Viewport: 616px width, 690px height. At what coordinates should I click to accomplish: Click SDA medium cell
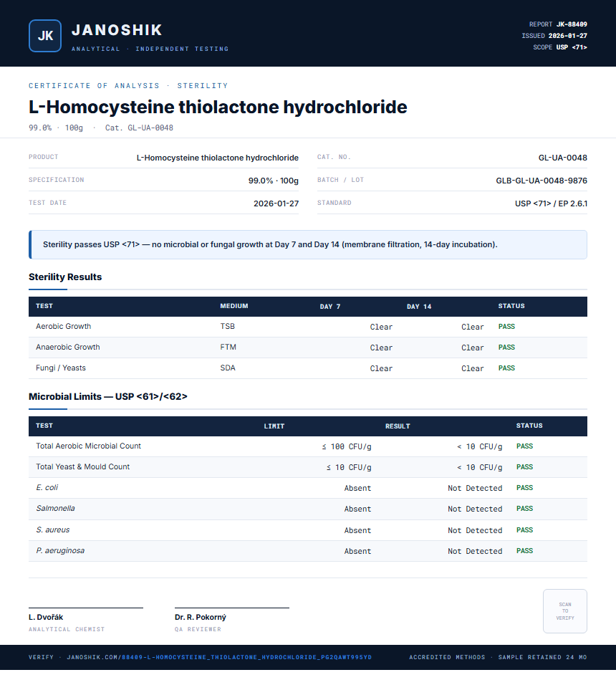pyautogui.click(x=228, y=368)
